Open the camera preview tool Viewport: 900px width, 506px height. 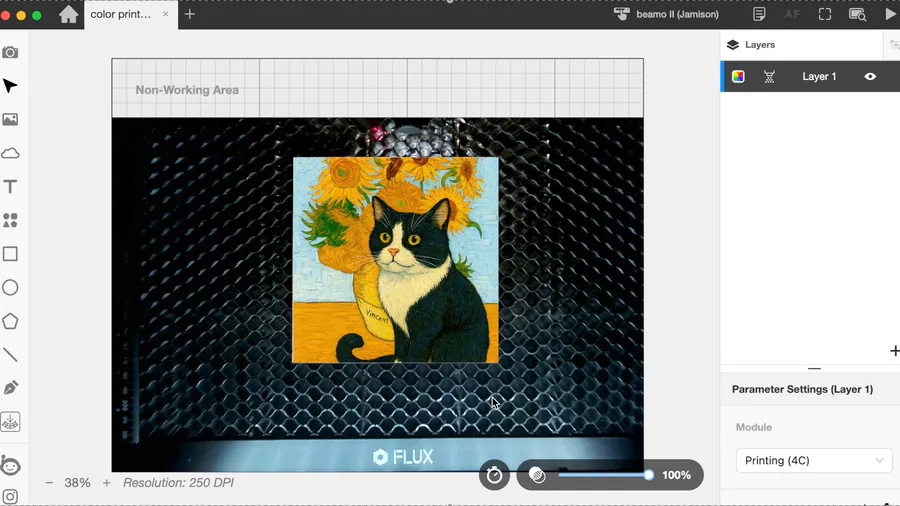click(10, 53)
